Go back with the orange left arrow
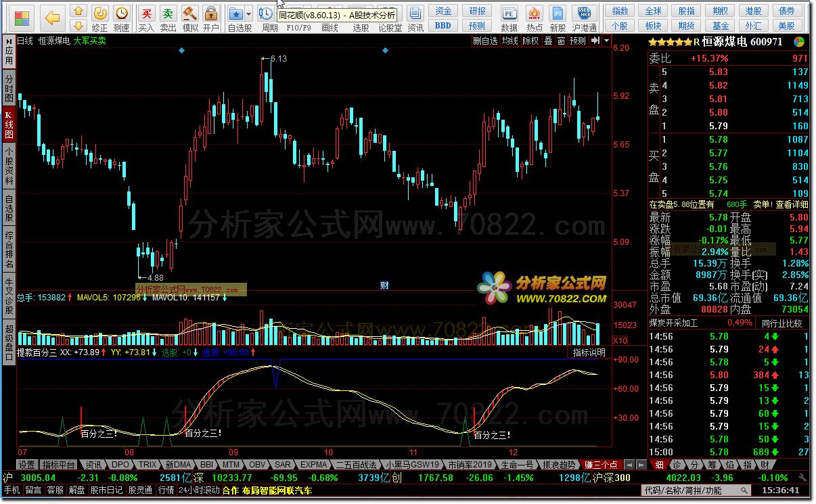 pyautogui.click(x=53, y=18)
